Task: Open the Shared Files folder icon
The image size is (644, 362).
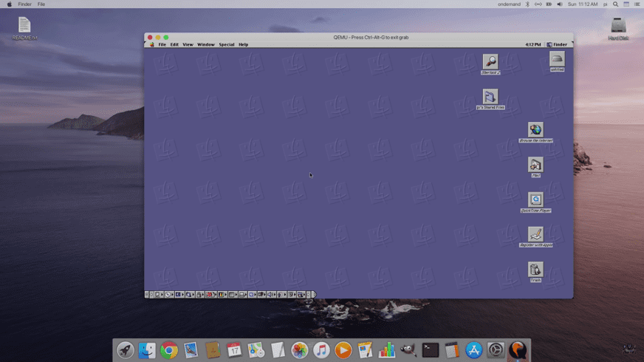Action: pos(490,97)
